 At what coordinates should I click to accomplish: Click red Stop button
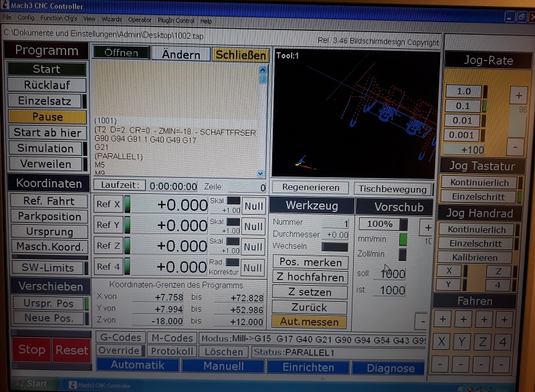click(31, 349)
